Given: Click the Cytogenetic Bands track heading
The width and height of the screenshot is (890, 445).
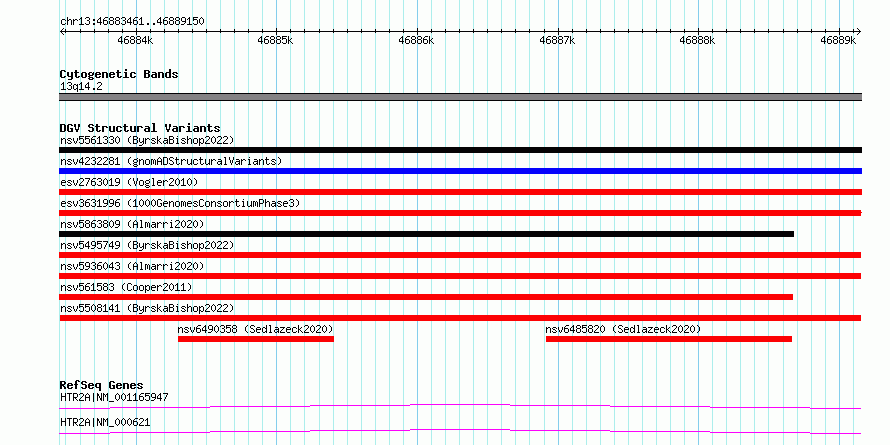Looking at the screenshot, I should pos(119,74).
